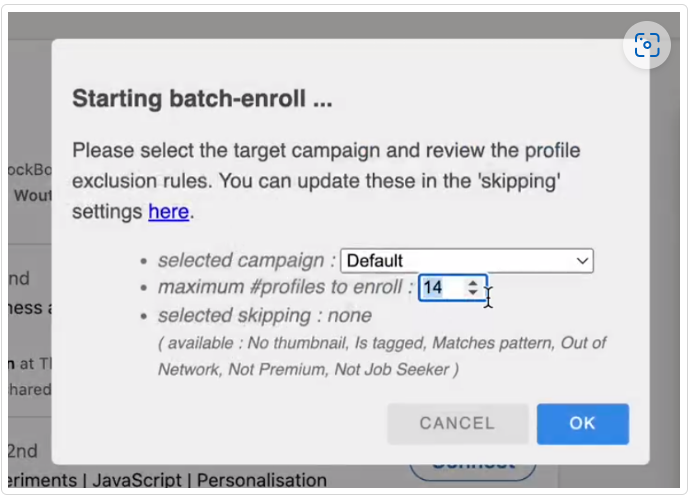The height and width of the screenshot is (496, 690).
Task: Click the 'selected campaign :' label
Action: pyautogui.click(x=247, y=261)
